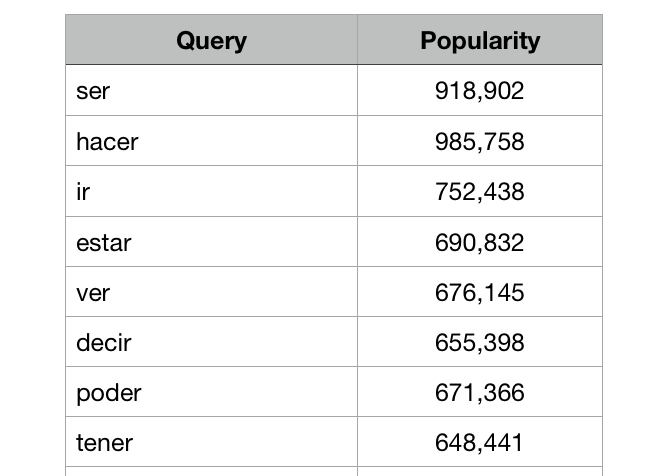The image size is (670, 476).
Task: Select the cell containing "ser"
Action: point(211,91)
